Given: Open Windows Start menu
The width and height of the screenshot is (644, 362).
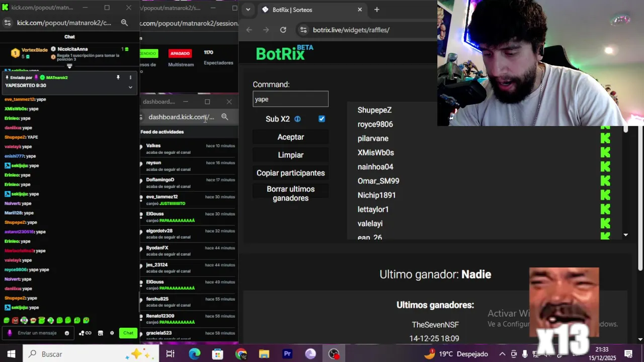Looking at the screenshot, I should 11,354.
